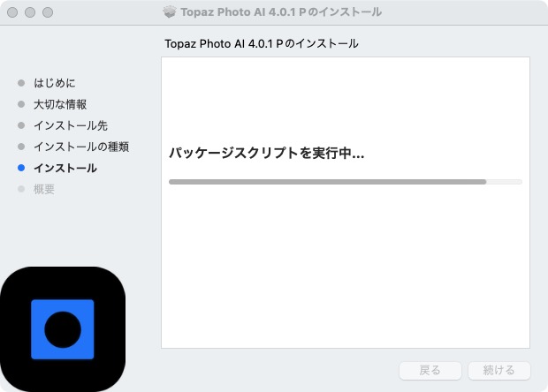548x392 pixels.
Task: Click the パッケージスクリプトを実行中 status text
Action: pyautogui.click(x=266, y=153)
